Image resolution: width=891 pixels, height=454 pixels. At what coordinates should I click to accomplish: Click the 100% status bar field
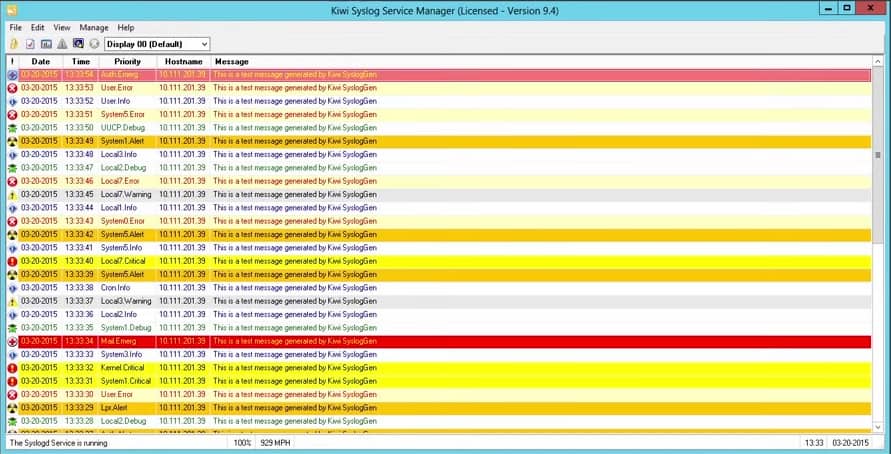[242, 443]
